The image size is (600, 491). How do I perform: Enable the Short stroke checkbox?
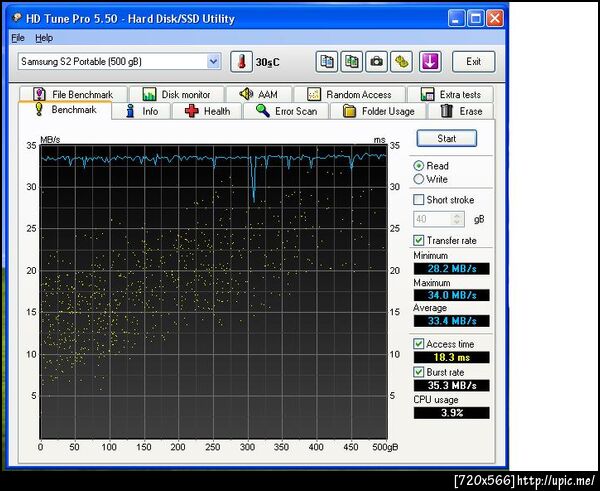(x=419, y=200)
